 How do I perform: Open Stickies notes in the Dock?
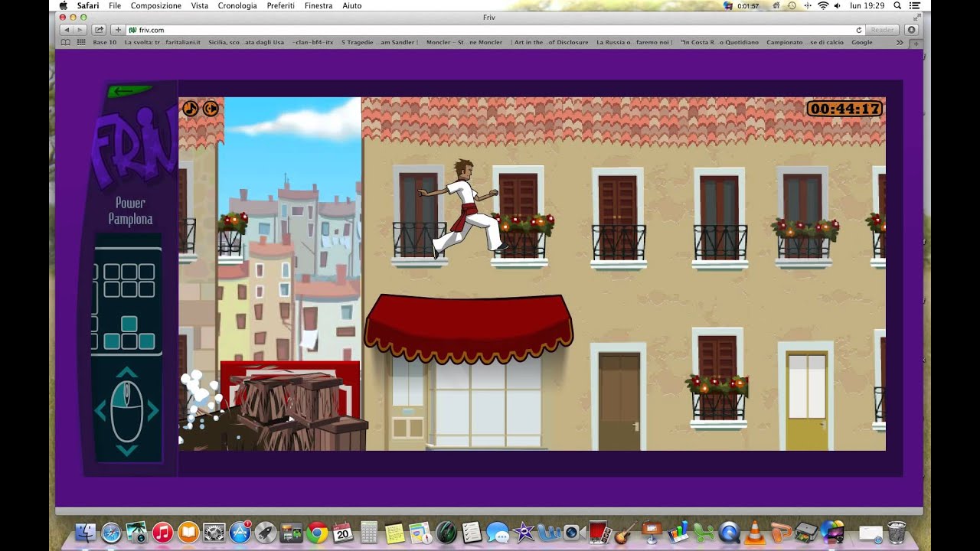(x=394, y=533)
